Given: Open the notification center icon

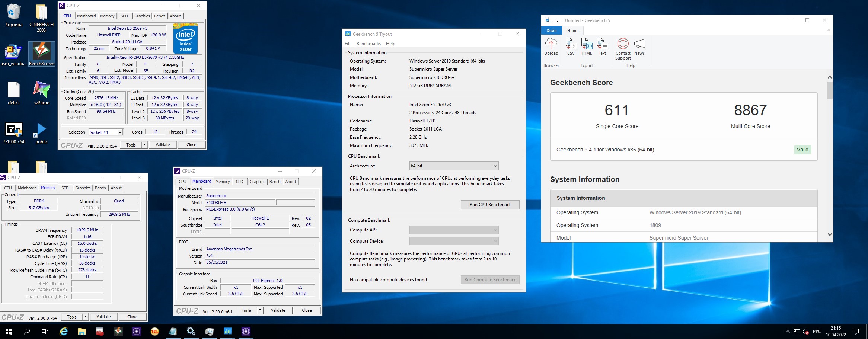Looking at the screenshot, I should click(856, 331).
